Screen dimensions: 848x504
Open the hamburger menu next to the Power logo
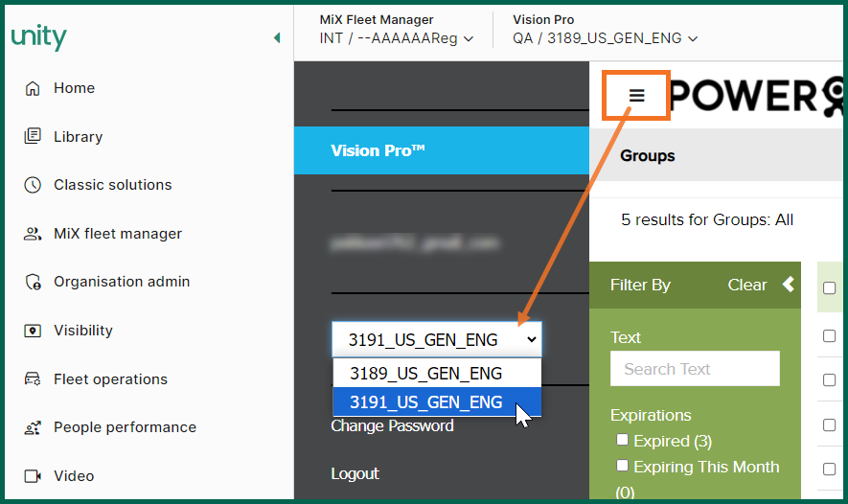636,95
